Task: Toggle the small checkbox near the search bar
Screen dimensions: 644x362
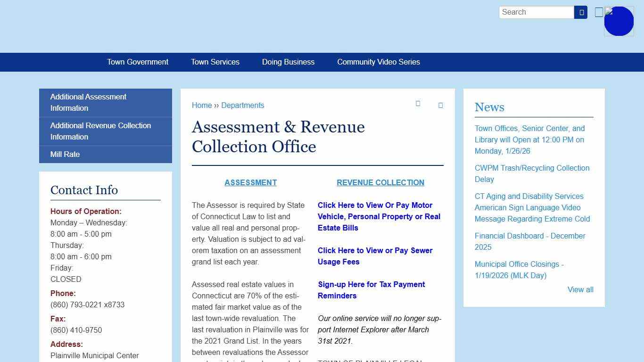Action: click(x=599, y=12)
